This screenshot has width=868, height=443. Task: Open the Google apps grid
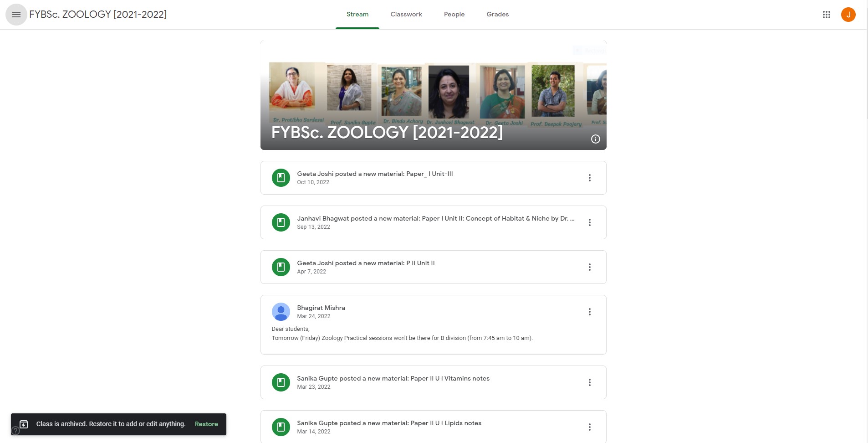tap(827, 15)
